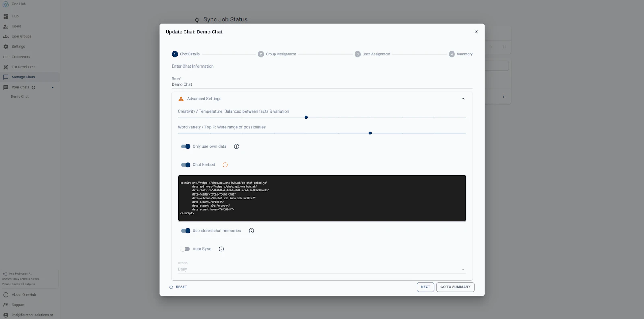The width and height of the screenshot is (644, 319).
Task: Click the Enter Chat Information text
Action: click(x=193, y=66)
